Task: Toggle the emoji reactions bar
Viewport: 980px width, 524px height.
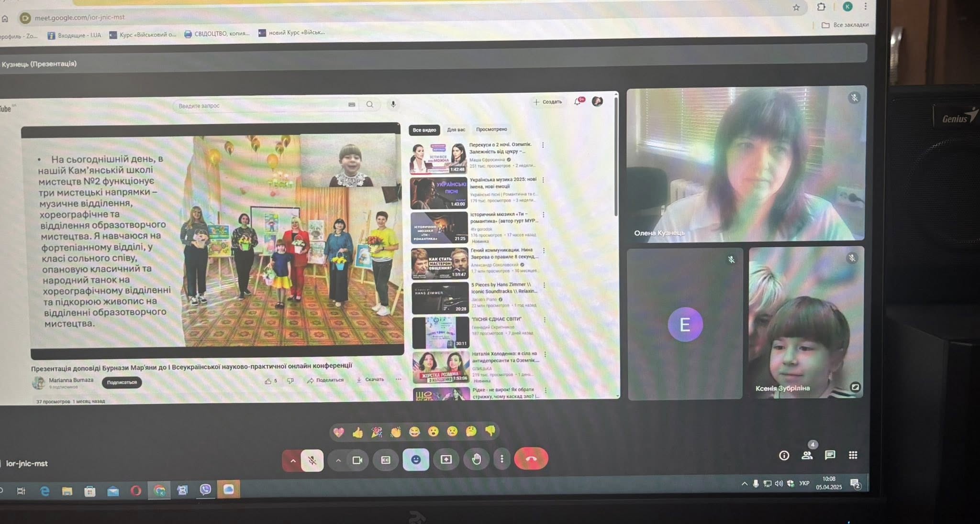Action: coord(416,459)
